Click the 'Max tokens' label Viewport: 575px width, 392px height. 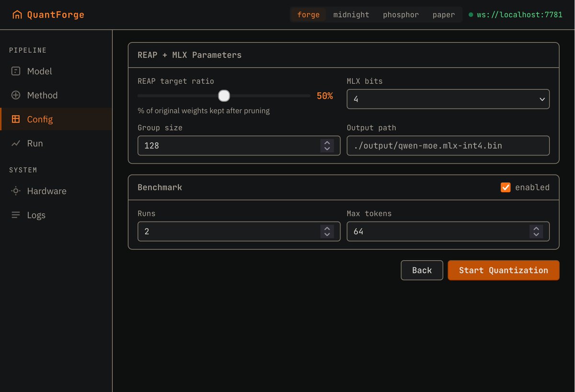pos(369,213)
